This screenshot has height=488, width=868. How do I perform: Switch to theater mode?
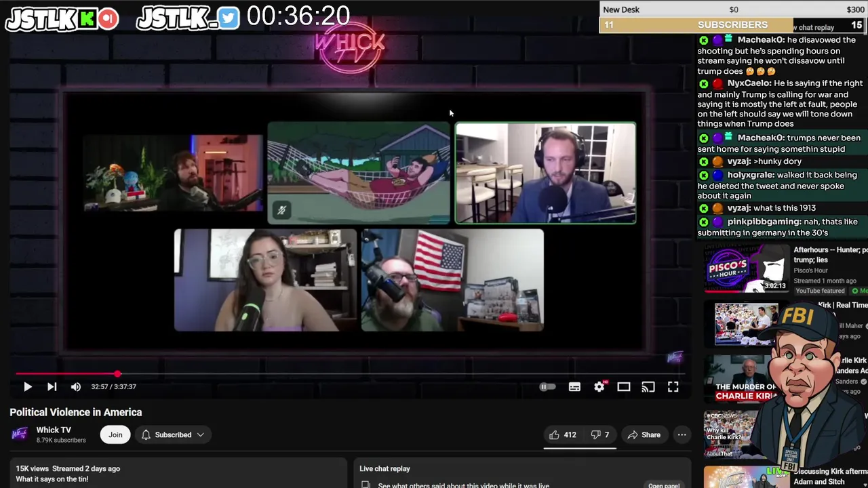[x=624, y=386]
